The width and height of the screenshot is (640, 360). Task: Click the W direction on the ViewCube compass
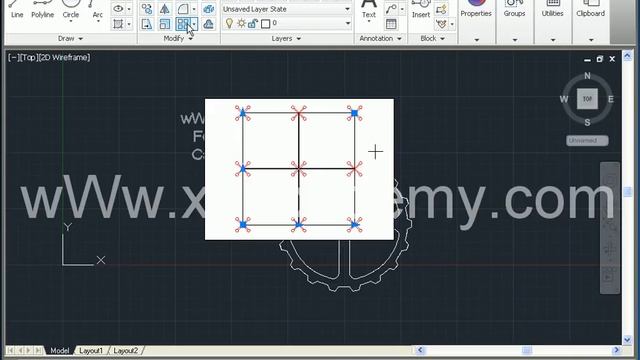pos(564,99)
